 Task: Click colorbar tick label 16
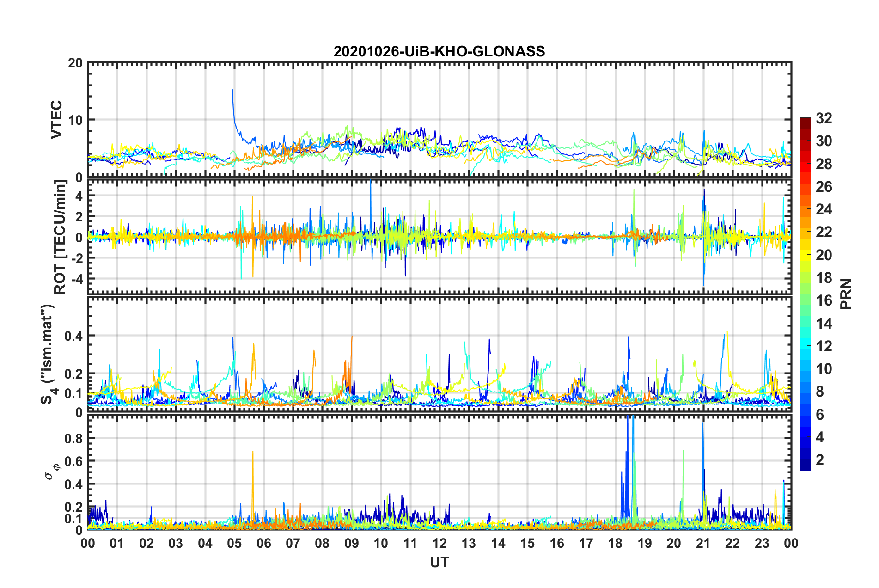(824, 300)
